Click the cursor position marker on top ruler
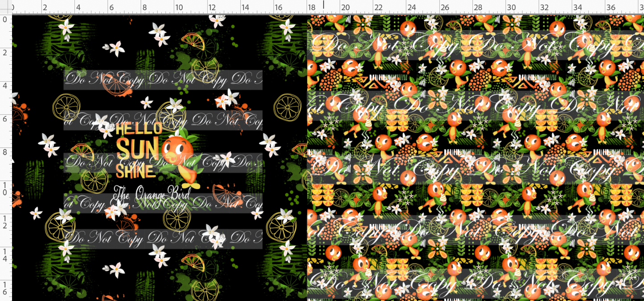The image size is (644, 301). (324, 5)
